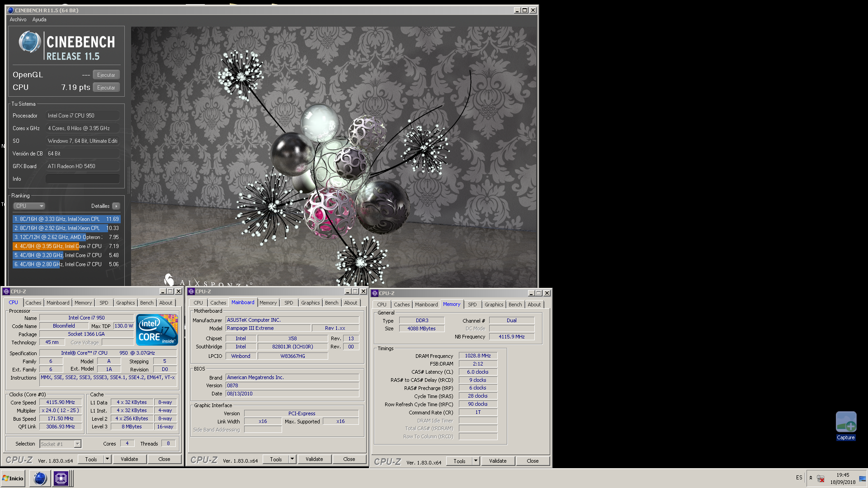
Task: Show hidden system tray icons arrow
Action: pyautogui.click(x=811, y=478)
